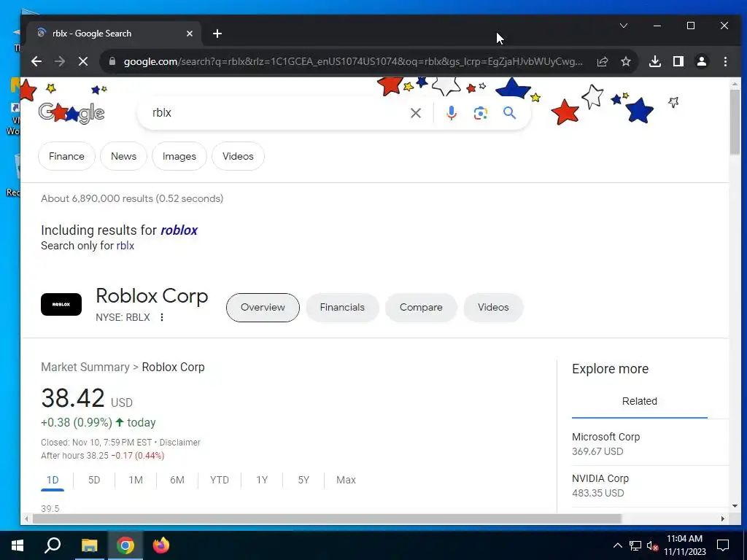The height and width of the screenshot is (560, 747).
Task: Select the Videos filter chip under search box
Action: coord(238,156)
